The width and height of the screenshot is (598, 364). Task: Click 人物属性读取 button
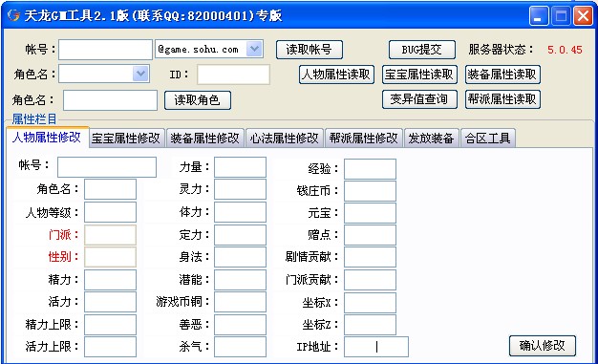coord(336,74)
